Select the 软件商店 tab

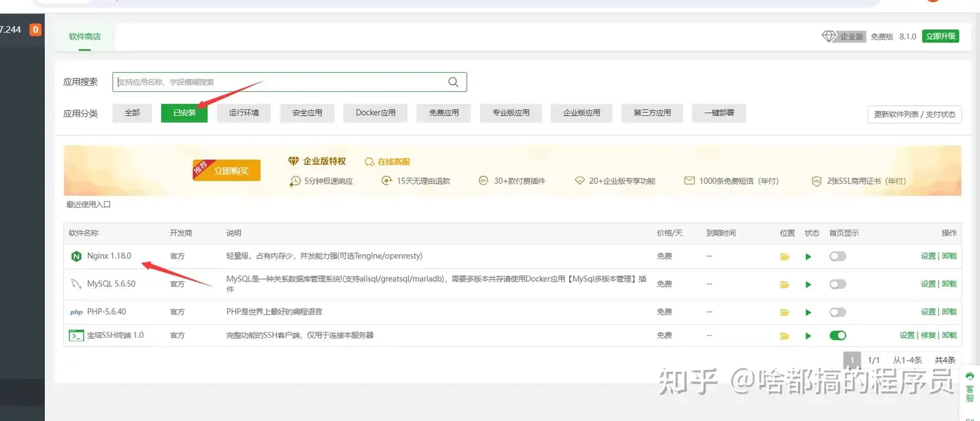[84, 37]
